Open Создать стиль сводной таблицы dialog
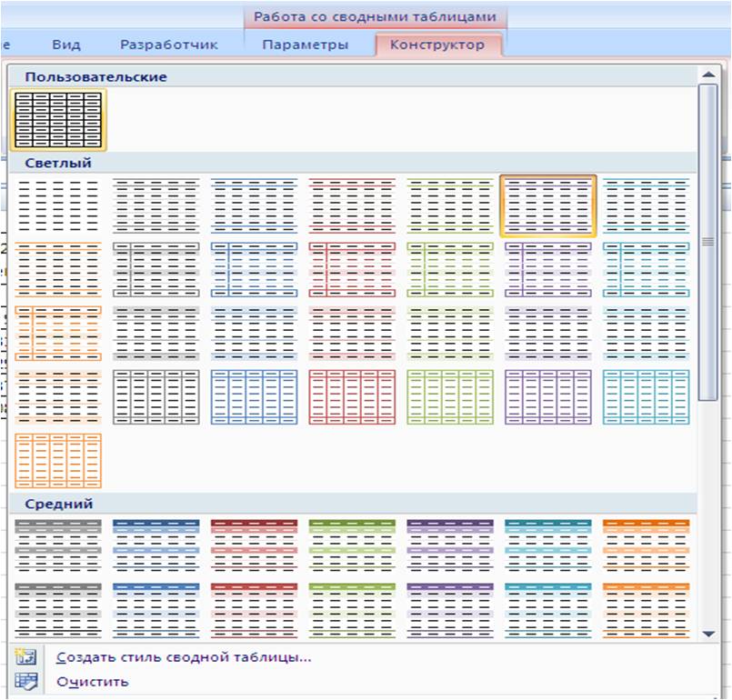Image resolution: width=732 pixels, height=700 pixels. [184, 657]
